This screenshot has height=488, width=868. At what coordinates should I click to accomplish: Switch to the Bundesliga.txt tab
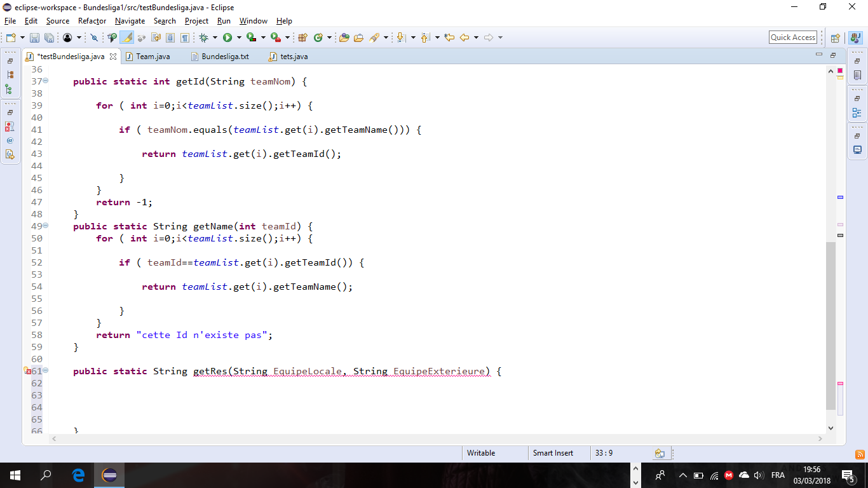coord(225,57)
